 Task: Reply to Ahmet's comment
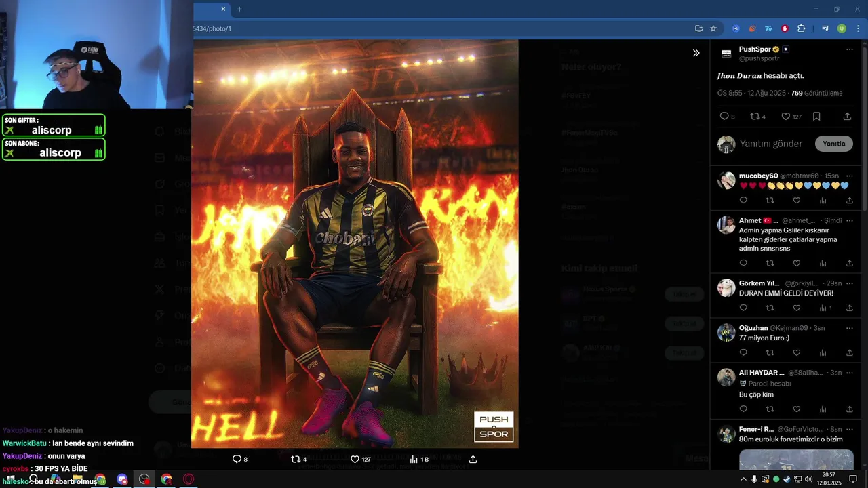[x=743, y=263]
